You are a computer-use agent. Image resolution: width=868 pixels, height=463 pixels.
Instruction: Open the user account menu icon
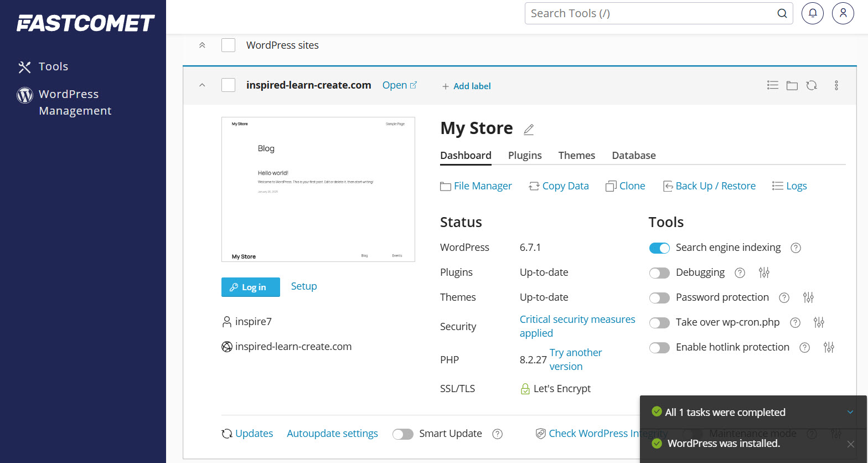[x=843, y=13]
